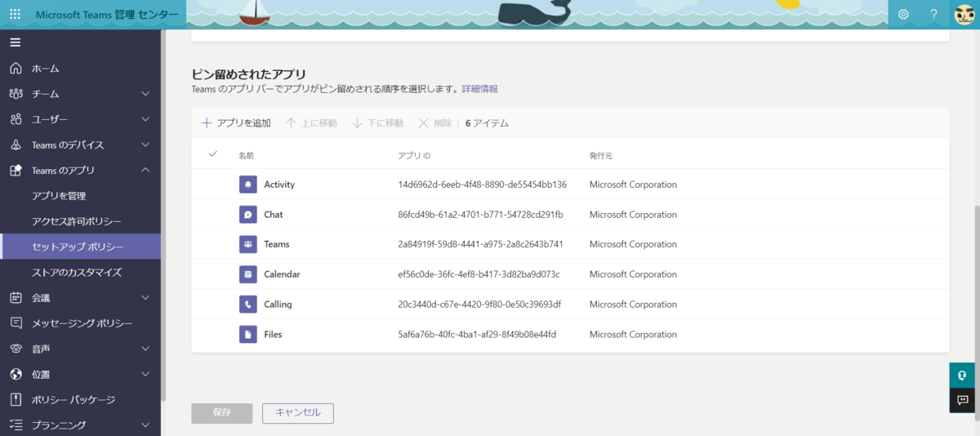Expand the Teams のデバイス chevron
Screen dimensions: 980x436
pos(145,145)
